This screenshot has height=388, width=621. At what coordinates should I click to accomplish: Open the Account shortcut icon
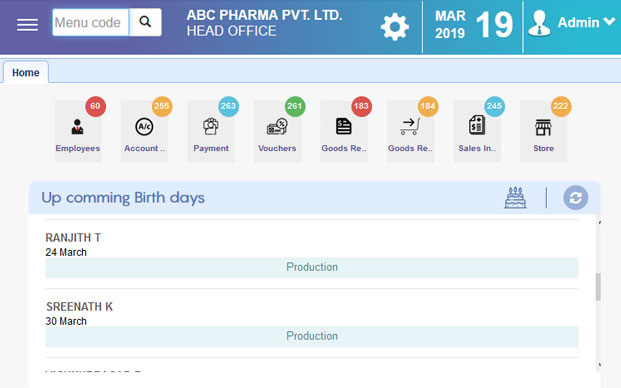[x=144, y=131]
